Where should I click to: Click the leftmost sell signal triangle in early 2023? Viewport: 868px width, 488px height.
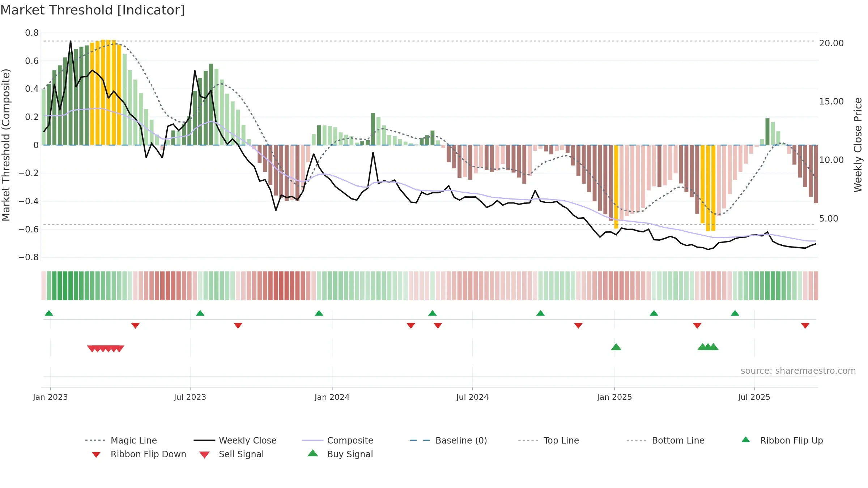point(92,349)
